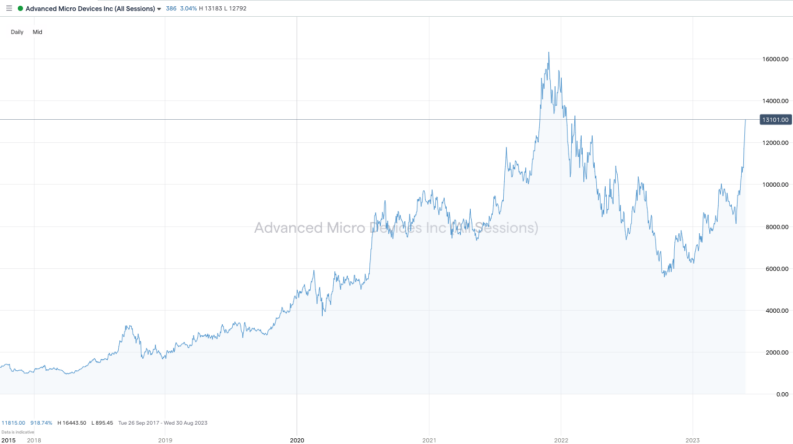The image size is (793, 444).
Task: Click the 0.00 price axis label
Action: pyautogui.click(x=782, y=394)
